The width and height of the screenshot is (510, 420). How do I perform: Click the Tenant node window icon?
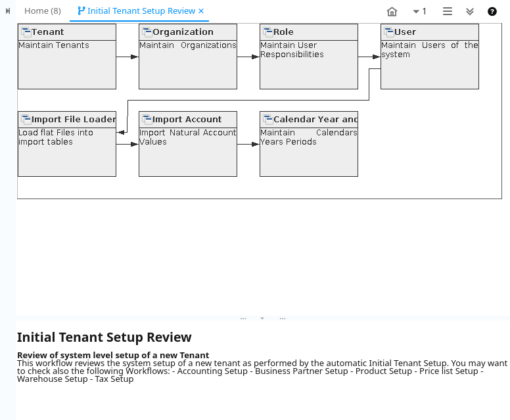point(26,32)
